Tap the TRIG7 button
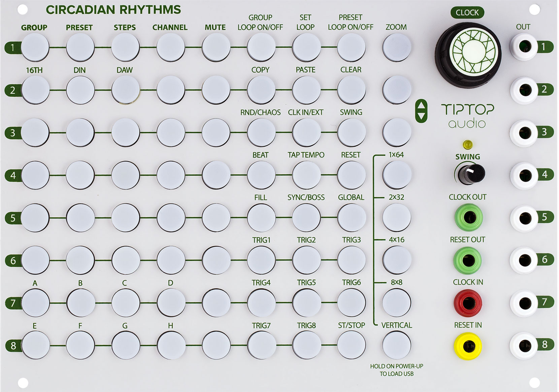The image size is (559, 392). tap(261, 345)
